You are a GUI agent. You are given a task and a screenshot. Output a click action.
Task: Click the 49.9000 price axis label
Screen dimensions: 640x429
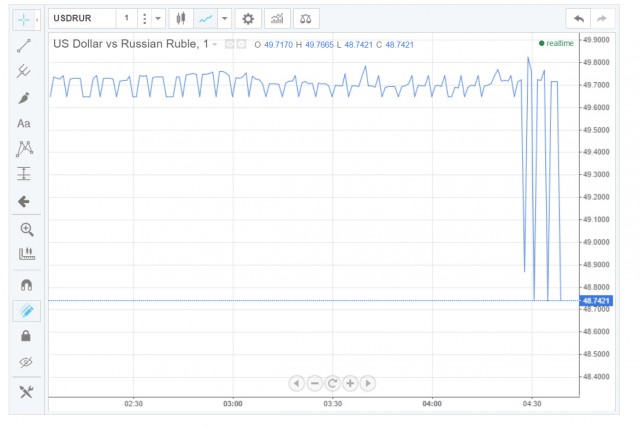[x=596, y=40]
